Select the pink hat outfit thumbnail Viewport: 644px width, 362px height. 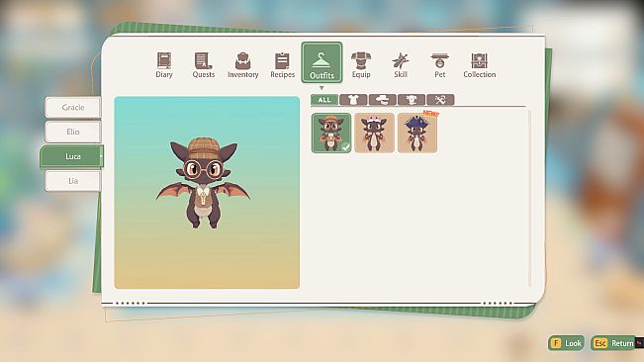tap(374, 133)
